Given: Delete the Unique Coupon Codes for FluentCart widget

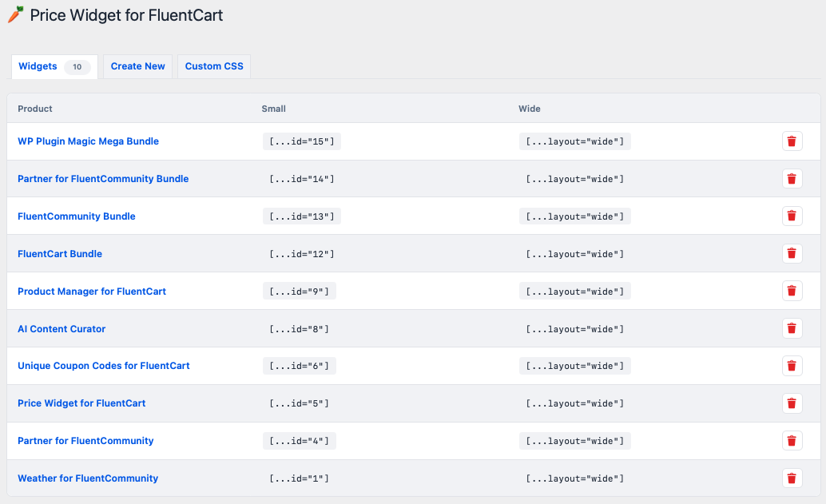Looking at the screenshot, I should pyautogui.click(x=792, y=366).
